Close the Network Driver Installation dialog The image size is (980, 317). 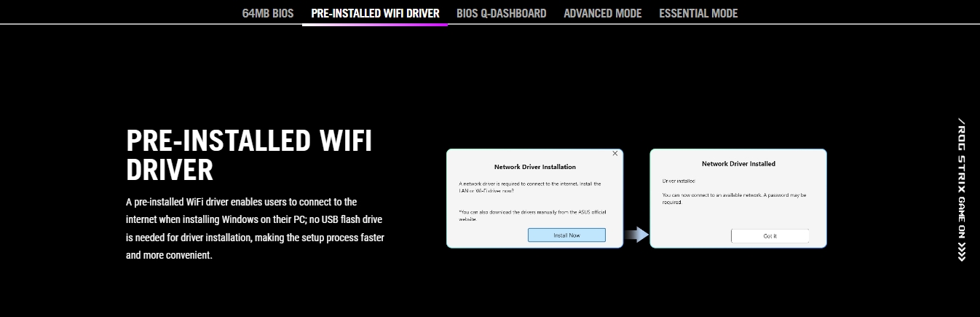(615, 154)
